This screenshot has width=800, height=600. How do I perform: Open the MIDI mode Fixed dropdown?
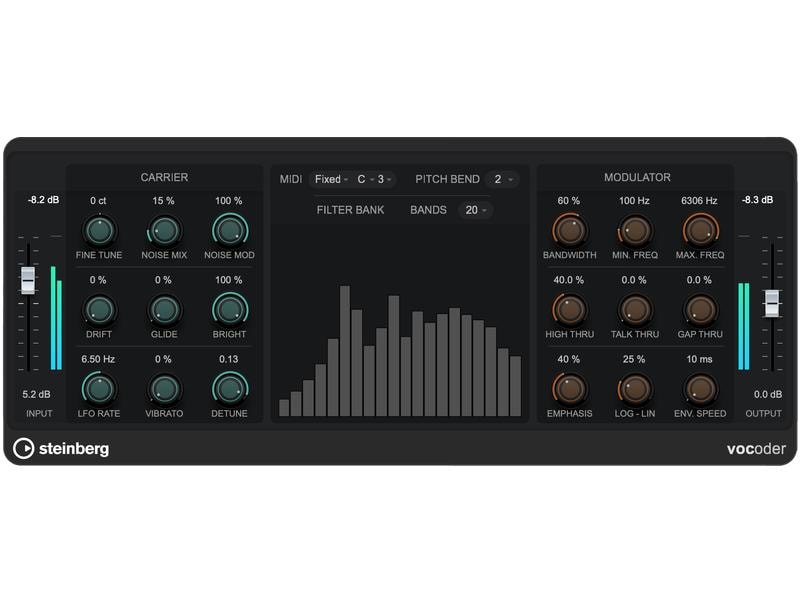coord(331,179)
